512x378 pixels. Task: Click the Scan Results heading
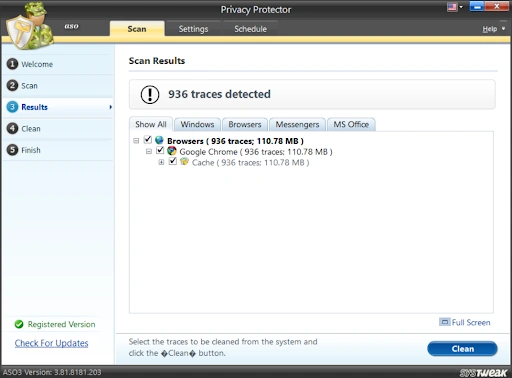click(157, 61)
